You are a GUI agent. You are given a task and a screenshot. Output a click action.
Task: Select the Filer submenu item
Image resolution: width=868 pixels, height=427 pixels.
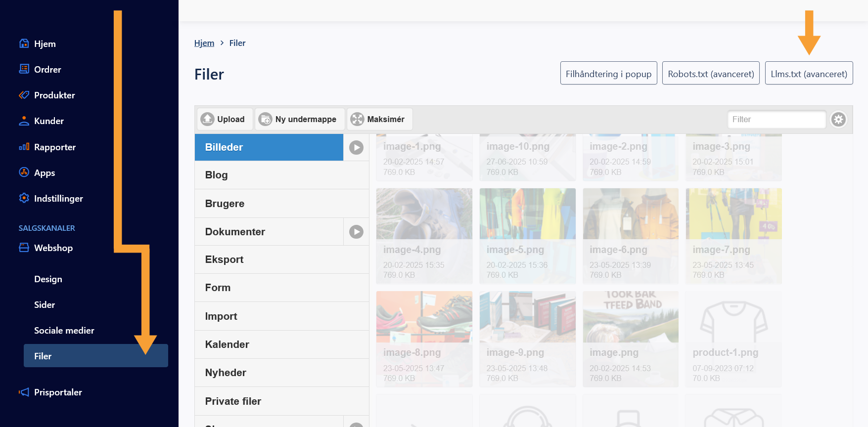[96, 356]
